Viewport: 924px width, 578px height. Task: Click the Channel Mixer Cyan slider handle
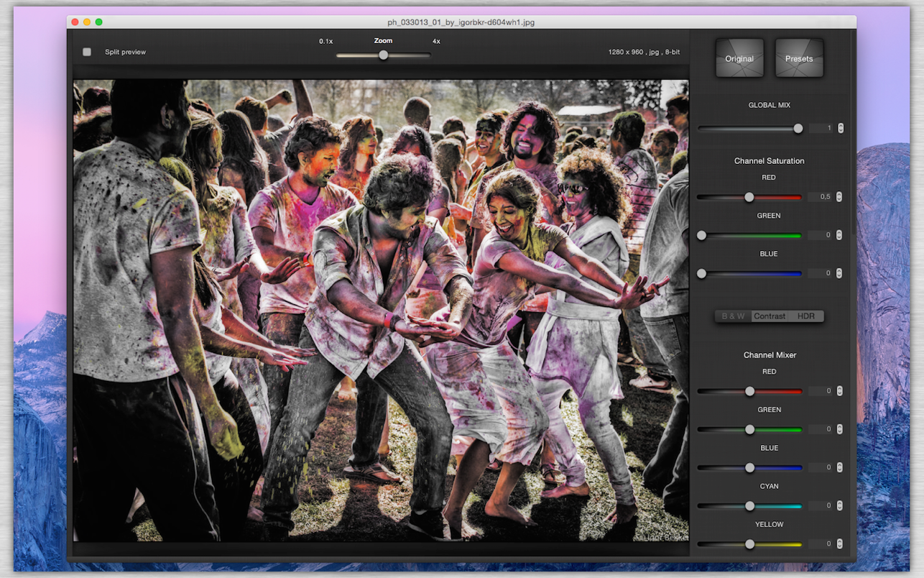point(749,506)
